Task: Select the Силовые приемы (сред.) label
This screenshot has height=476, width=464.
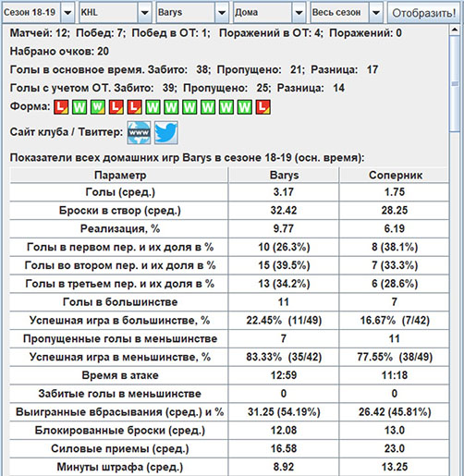Action: [120, 449]
